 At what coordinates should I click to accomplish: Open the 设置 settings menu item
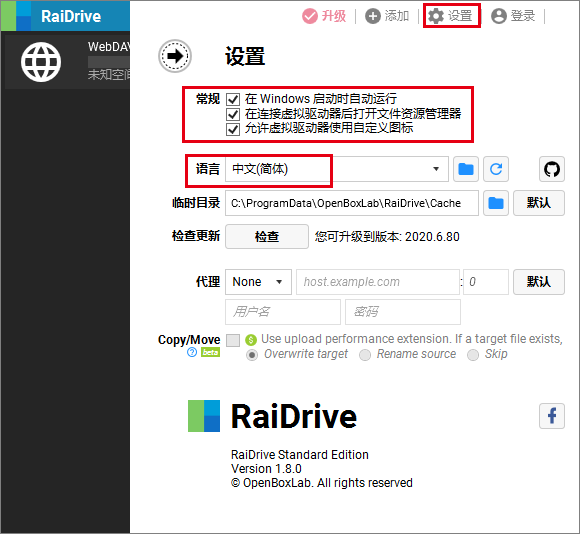[x=451, y=16]
